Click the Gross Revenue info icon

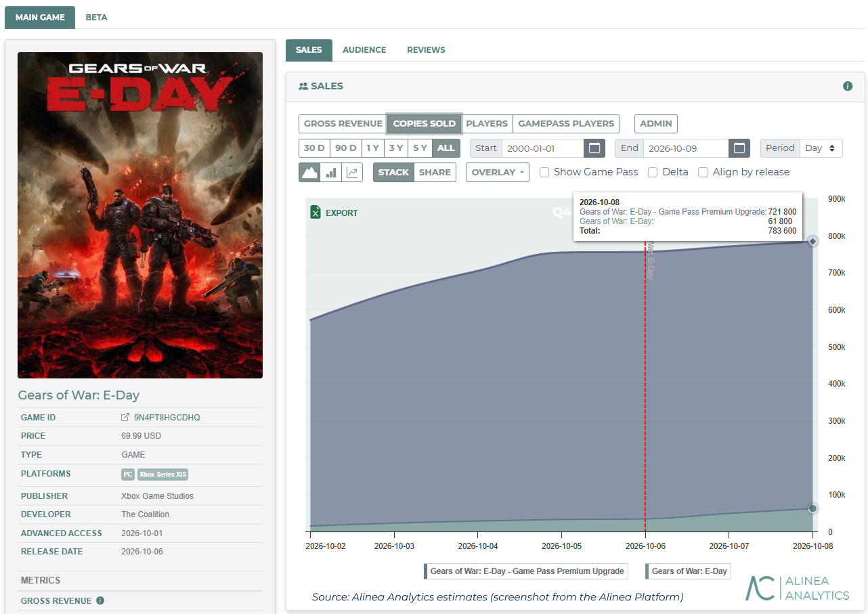(100, 600)
